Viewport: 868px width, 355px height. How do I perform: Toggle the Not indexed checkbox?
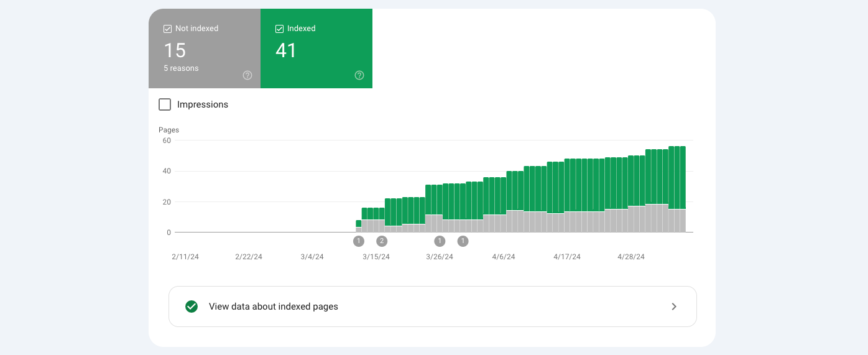point(167,29)
